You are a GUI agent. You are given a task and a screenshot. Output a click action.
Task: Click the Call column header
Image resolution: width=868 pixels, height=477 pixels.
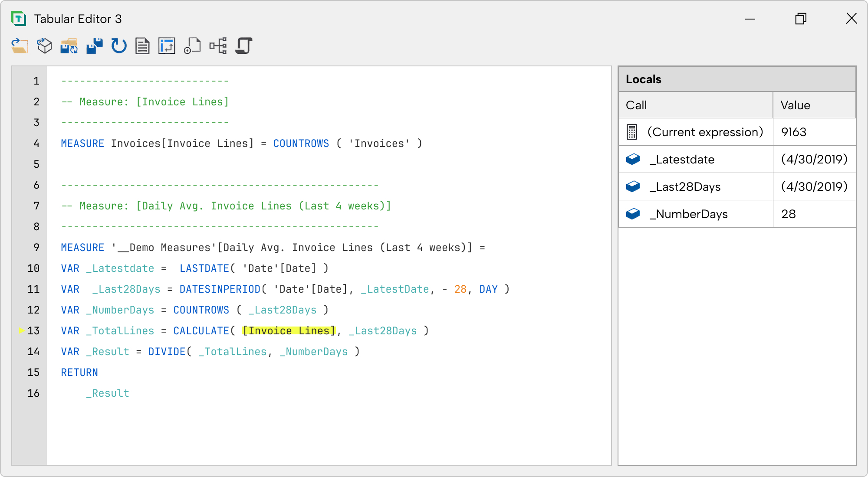(x=695, y=105)
